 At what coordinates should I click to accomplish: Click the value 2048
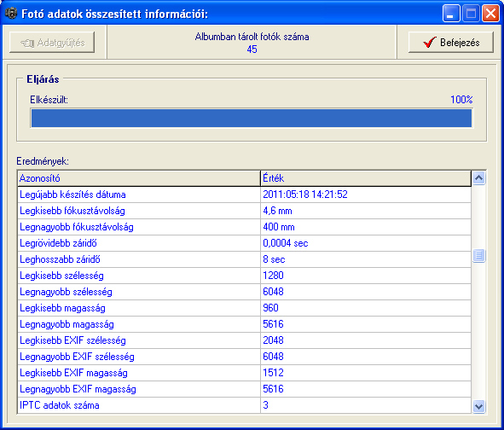click(x=273, y=340)
